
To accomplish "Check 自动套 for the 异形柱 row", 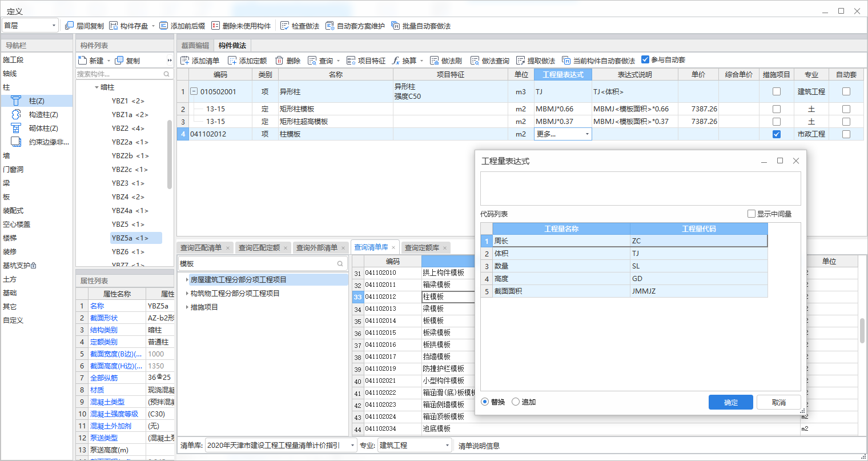I will point(846,91).
